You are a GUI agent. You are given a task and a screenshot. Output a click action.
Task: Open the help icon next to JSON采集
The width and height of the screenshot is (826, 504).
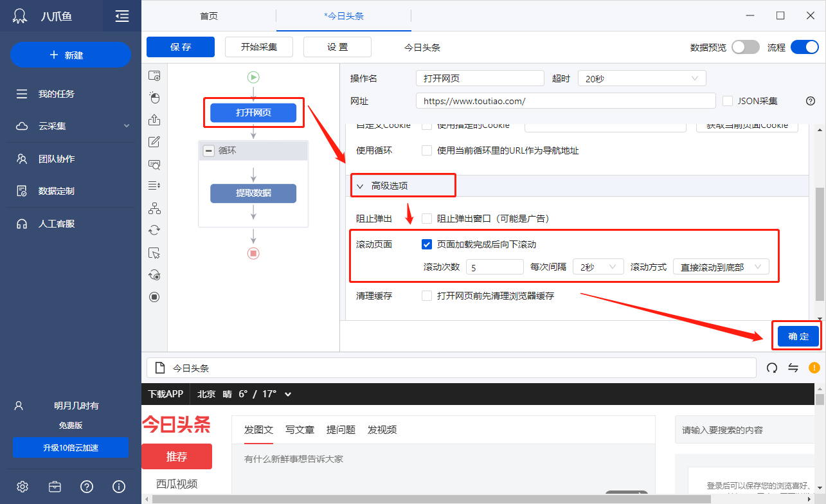[x=811, y=101]
